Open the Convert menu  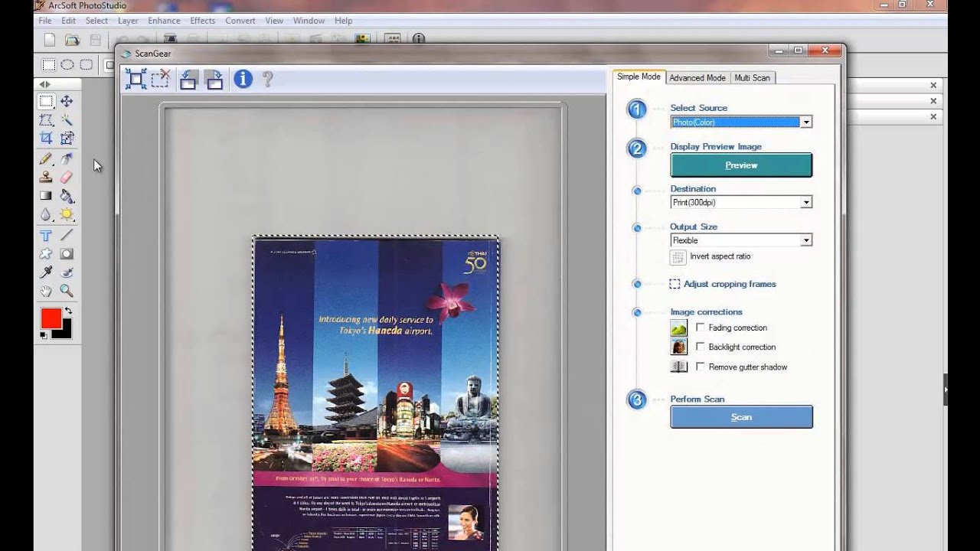point(240,21)
